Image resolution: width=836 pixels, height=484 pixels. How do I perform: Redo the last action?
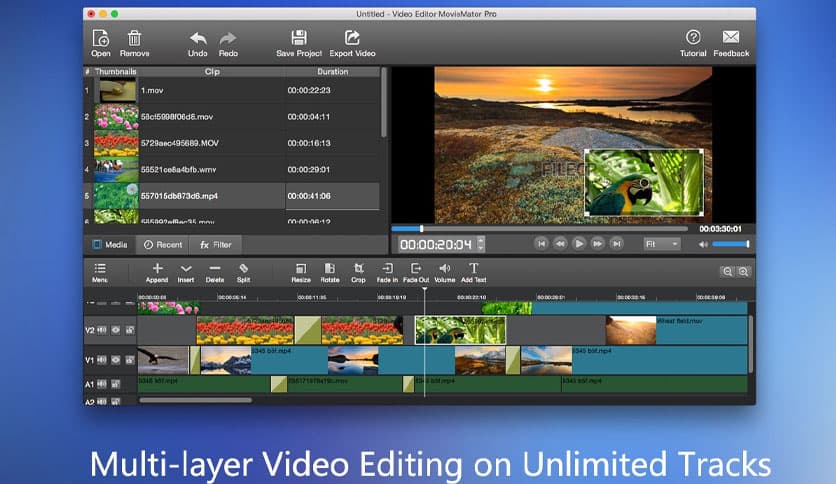(x=228, y=43)
